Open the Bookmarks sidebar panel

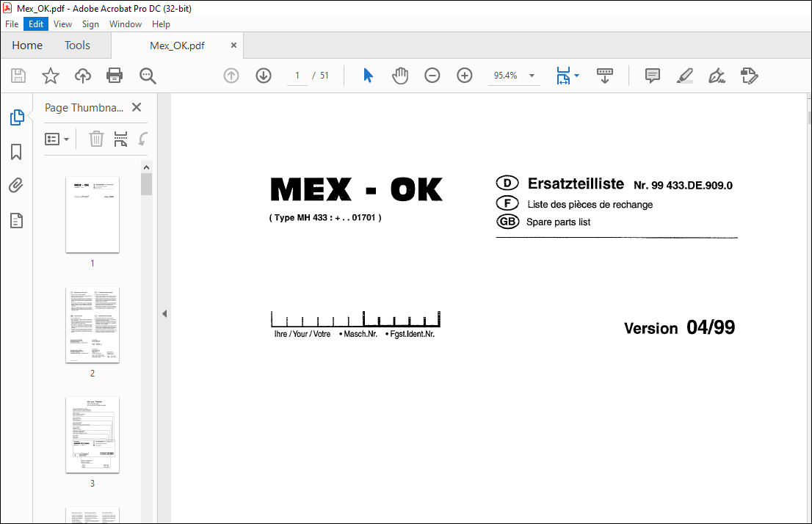point(16,152)
